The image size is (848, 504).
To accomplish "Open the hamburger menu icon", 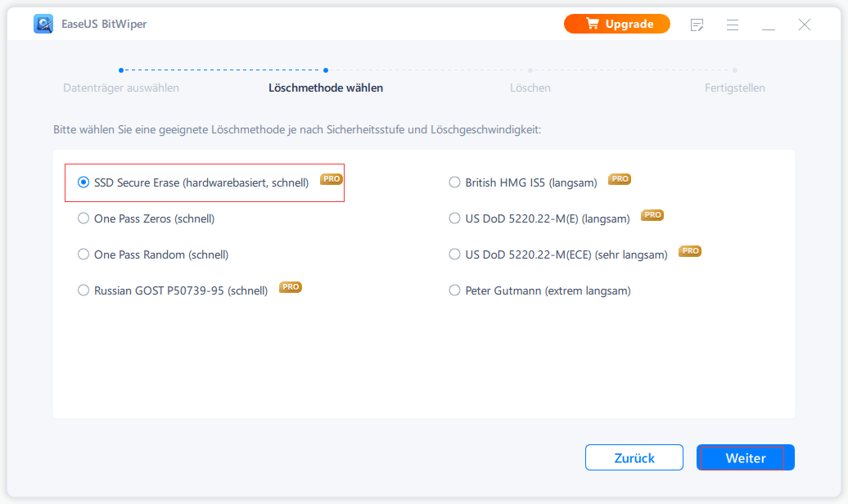I will (x=733, y=25).
